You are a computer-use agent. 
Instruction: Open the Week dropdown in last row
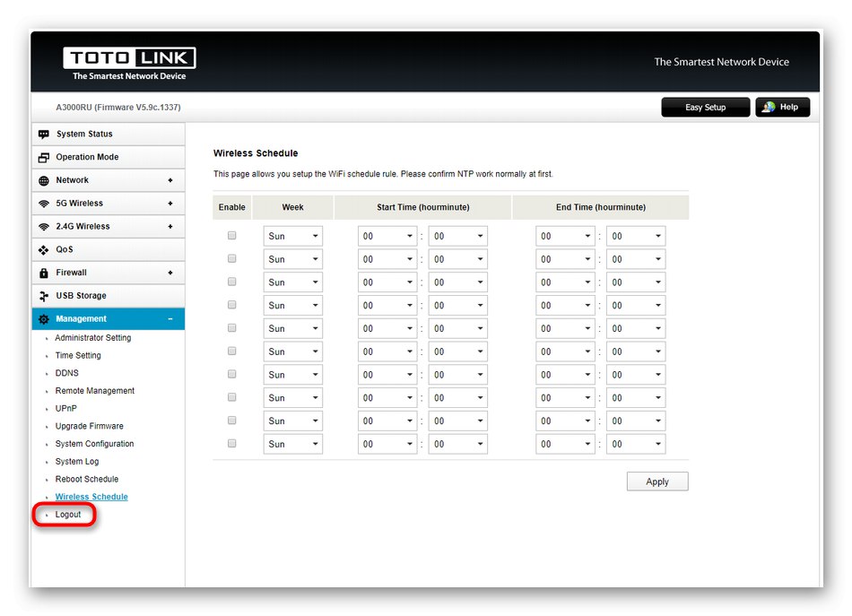(293, 445)
